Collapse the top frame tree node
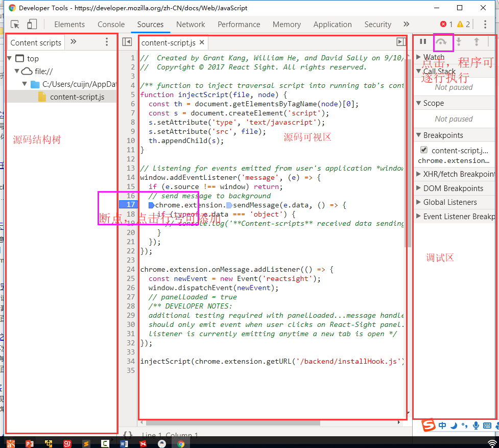Screen dimensions: 499x448 click(10, 58)
